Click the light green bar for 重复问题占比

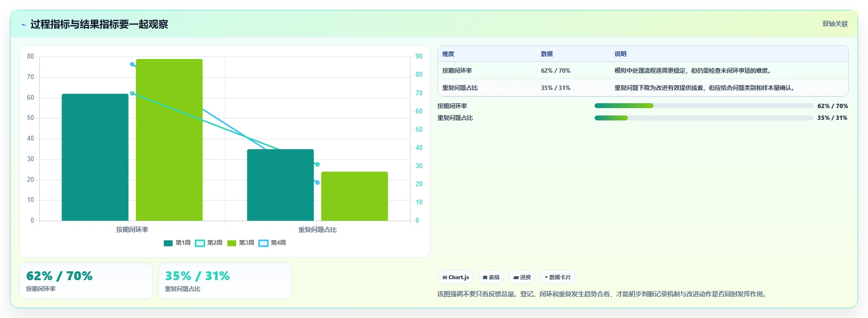click(x=354, y=196)
